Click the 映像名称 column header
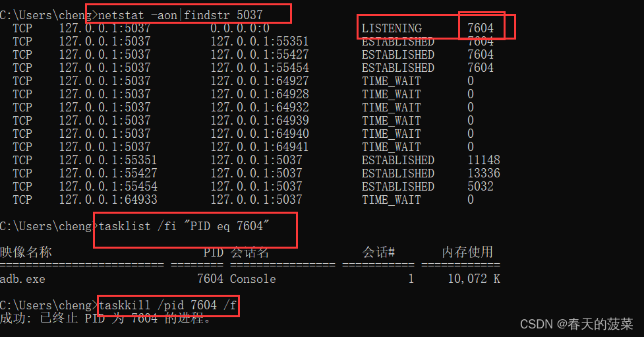The image size is (644, 337). (x=26, y=252)
